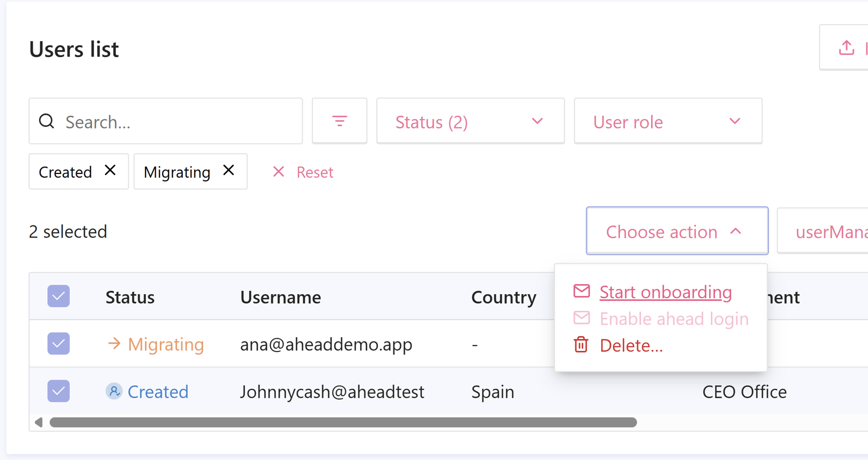Uncheck the row for Johnnycash@aheadtest
This screenshot has width=868, height=460.
(x=58, y=391)
